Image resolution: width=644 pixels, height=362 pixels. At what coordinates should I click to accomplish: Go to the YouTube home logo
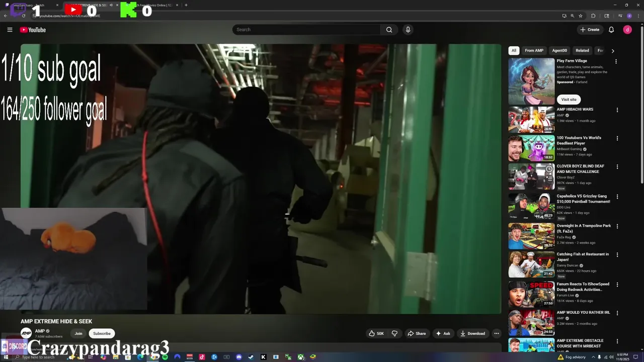tap(33, 30)
